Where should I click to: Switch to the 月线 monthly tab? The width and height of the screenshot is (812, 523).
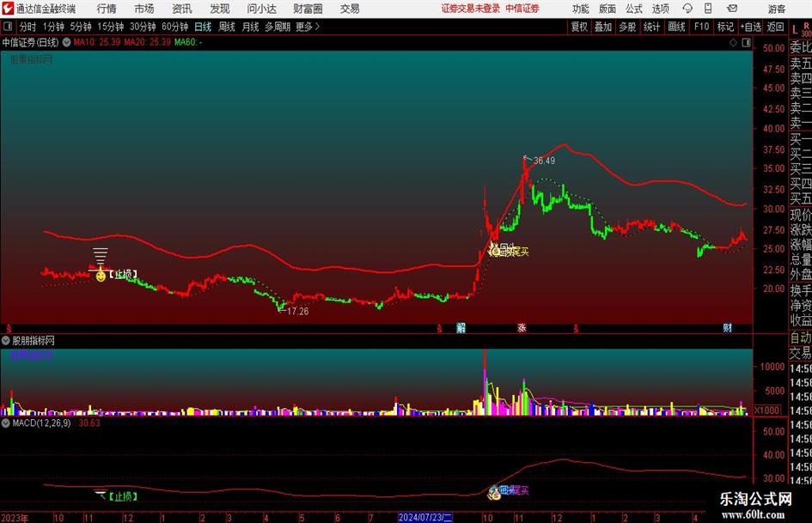click(x=250, y=27)
